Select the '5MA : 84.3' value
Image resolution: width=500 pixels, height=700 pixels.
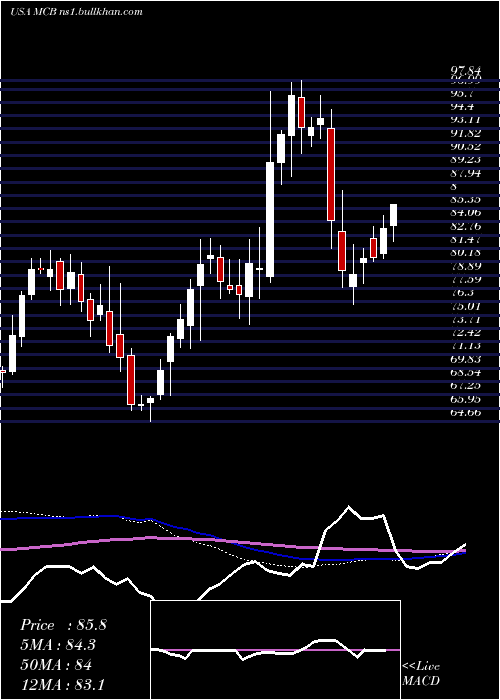[x=58, y=645]
